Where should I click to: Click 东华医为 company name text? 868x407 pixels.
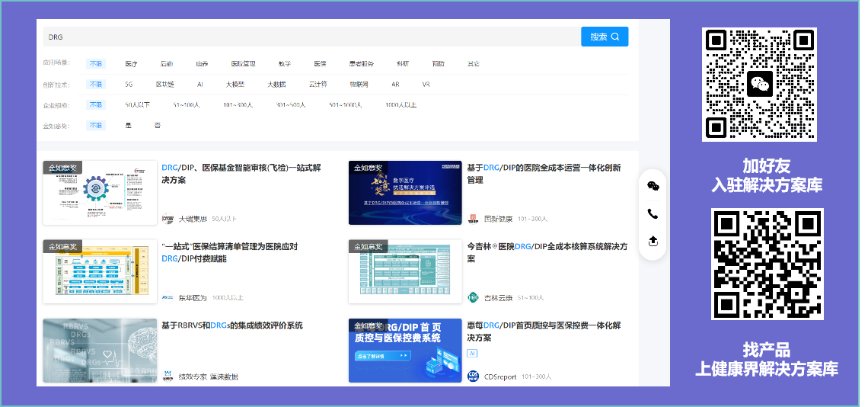[193, 298]
